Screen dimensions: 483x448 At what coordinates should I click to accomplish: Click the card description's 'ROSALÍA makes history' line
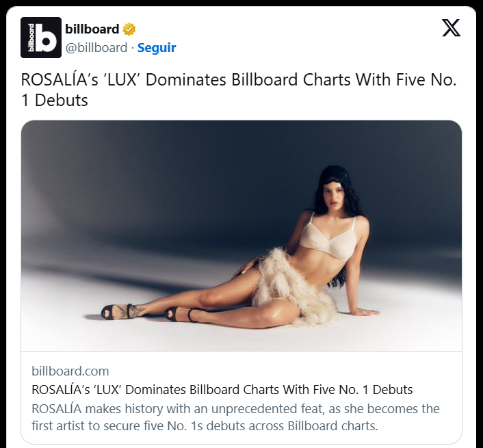(235, 409)
